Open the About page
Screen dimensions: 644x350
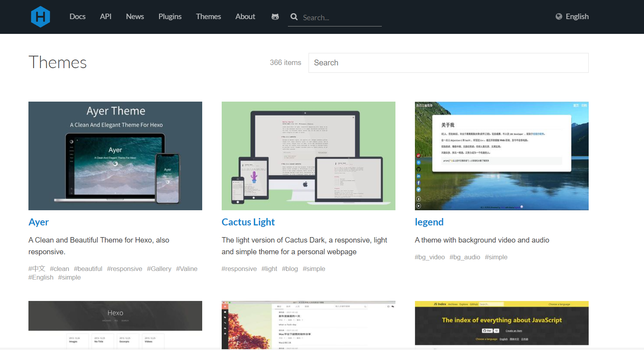[245, 16]
